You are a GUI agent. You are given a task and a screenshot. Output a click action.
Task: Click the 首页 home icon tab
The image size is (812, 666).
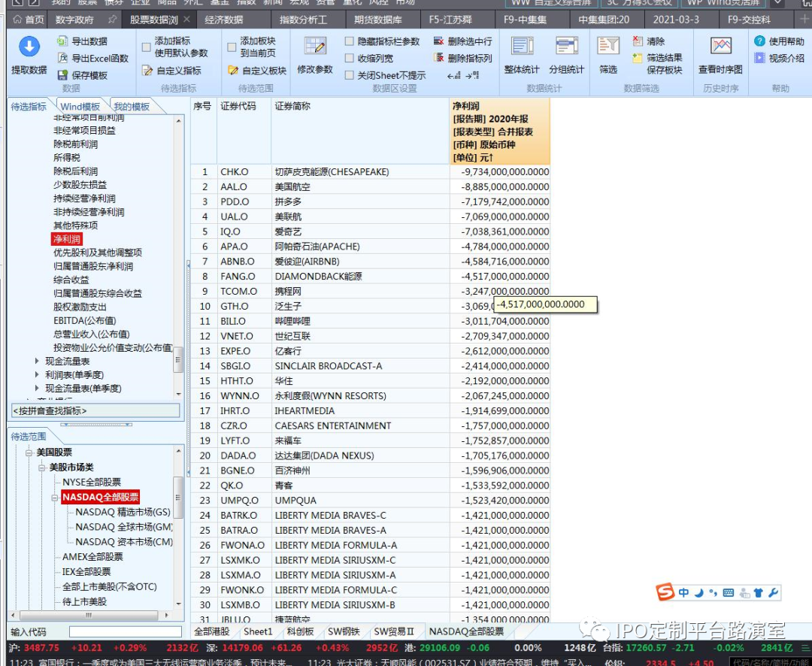[x=29, y=20]
